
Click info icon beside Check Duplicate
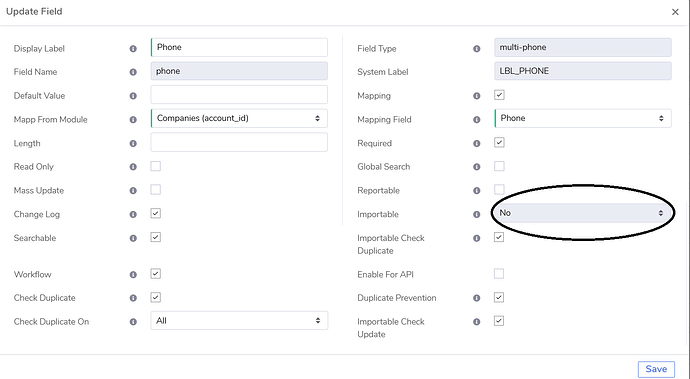click(133, 298)
